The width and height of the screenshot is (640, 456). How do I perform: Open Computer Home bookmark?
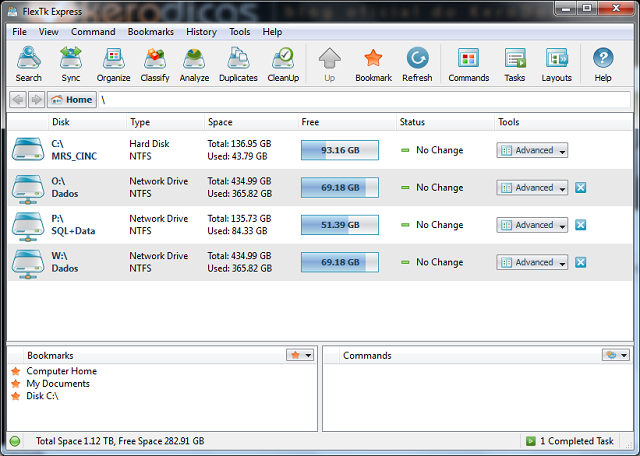point(62,371)
